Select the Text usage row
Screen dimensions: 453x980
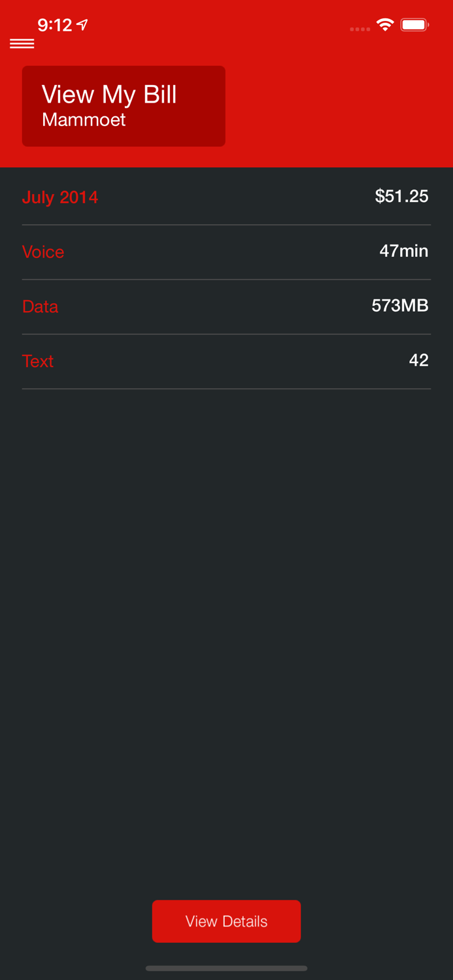coord(226,361)
